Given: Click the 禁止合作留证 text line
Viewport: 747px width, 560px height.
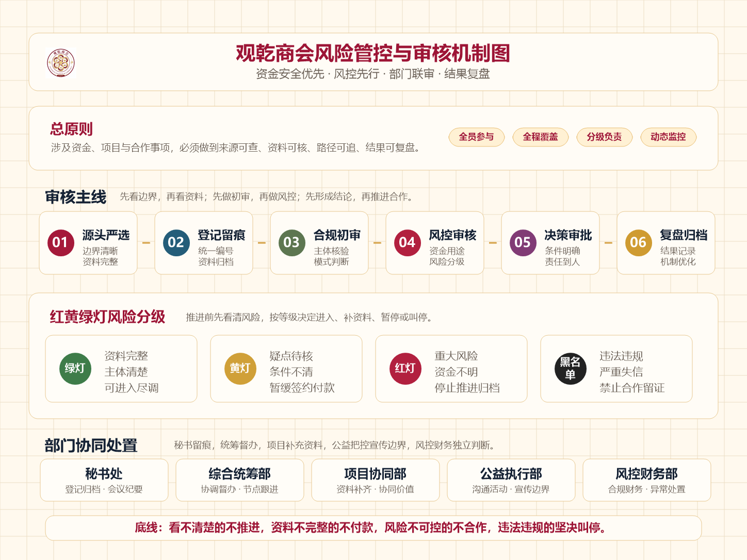Looking at the screenshot, I should (x=632, y=388).
